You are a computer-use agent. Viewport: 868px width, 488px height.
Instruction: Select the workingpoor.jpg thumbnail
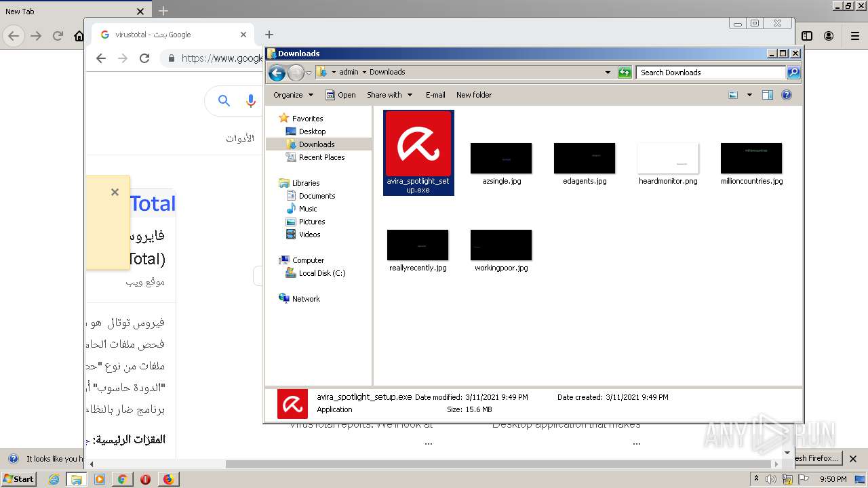pyautogui.click(x=501, y=245)
